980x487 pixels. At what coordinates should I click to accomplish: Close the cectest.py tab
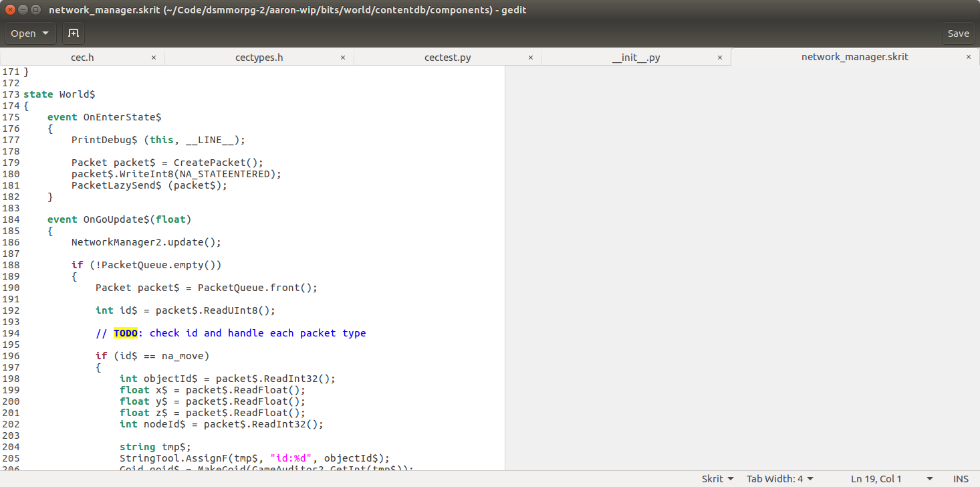pyautogui.click(x=531, y=58)
